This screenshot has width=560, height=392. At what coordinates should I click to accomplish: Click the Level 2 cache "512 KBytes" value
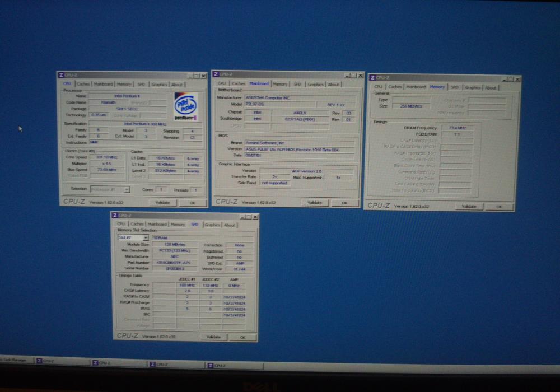pos(165,171)
